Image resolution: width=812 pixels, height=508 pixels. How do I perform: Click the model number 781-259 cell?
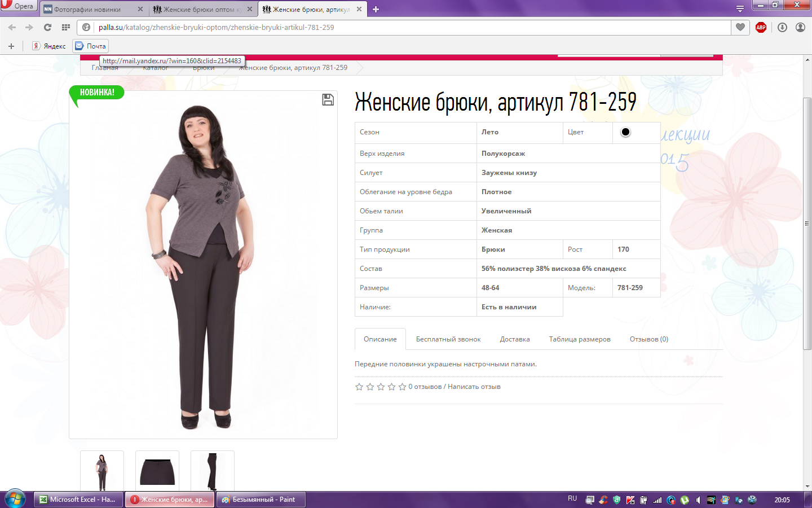click(637, 288)
